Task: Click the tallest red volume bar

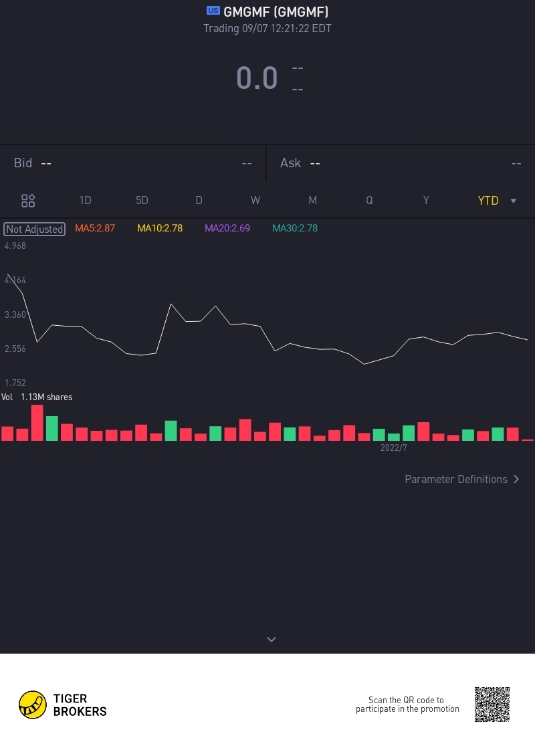Action: (x=37, y=423)
